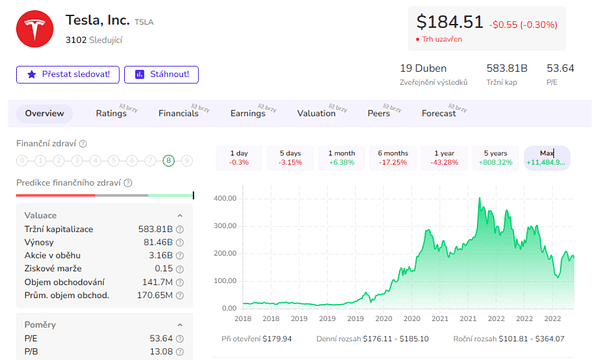The height and width of the screenshot is (360, 600).
Task: Select financial health score circle 0
Action: pyautogui.click(x=22, y=161)
